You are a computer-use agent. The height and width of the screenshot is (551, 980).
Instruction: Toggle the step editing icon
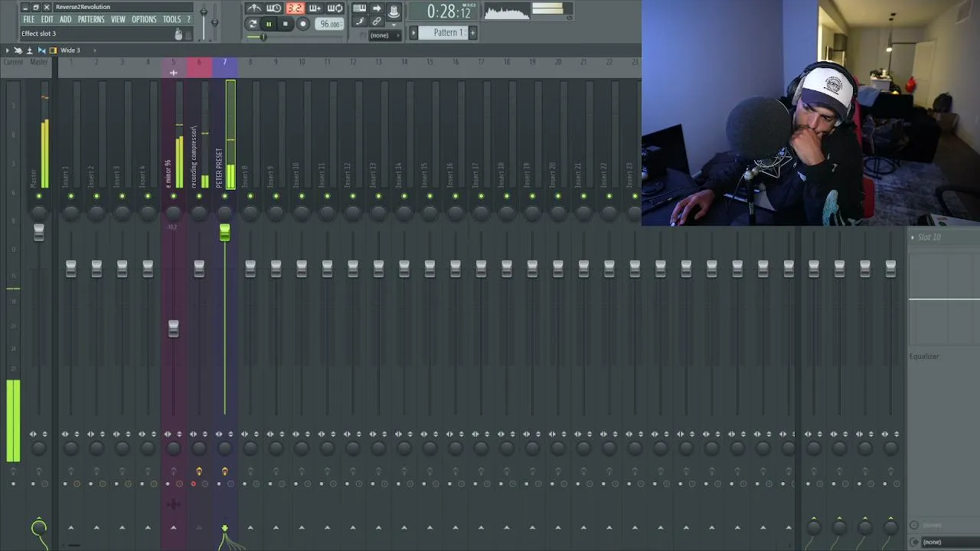pyautogui.click(x=360, y=22)
